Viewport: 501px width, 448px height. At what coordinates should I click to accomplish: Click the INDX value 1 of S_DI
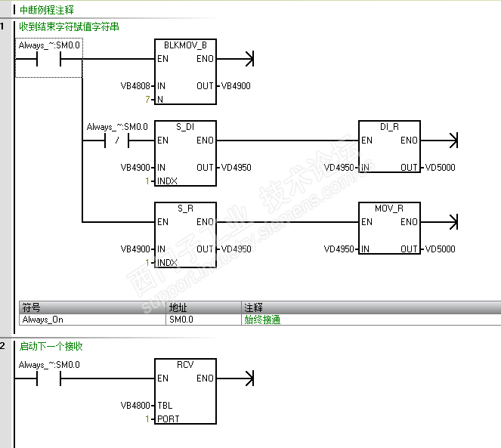[147, 181]
